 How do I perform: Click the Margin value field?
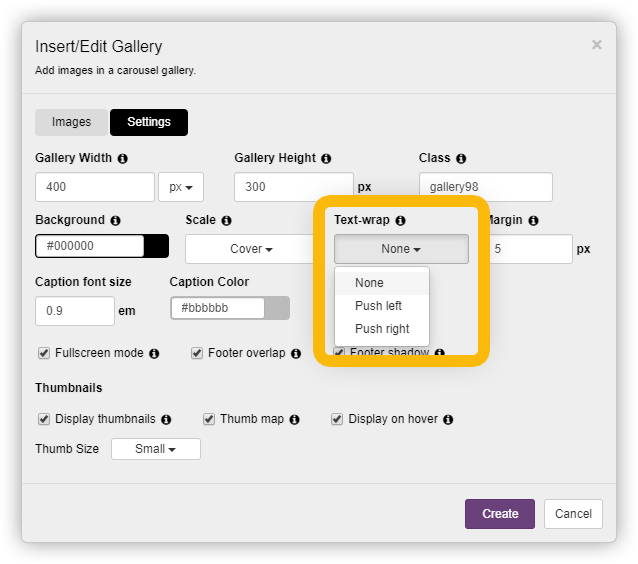click(530, 249)
